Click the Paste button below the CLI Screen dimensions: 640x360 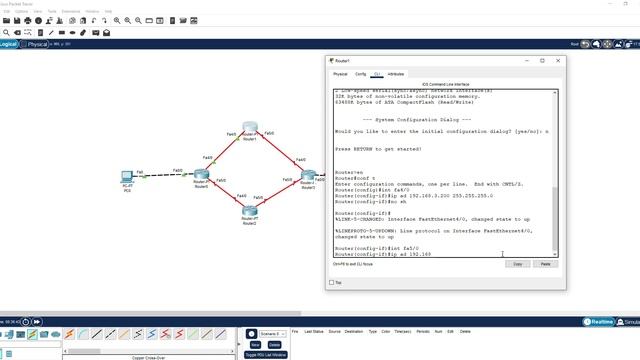[x=545, y=264]
